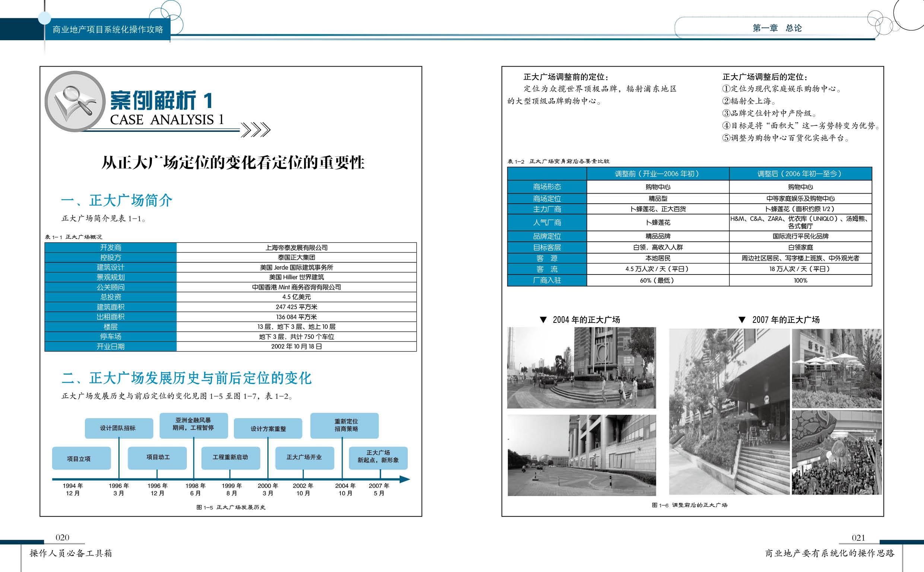Click the 亚洲金融风暴 timeline box
924x572 pixels.
tap(193, 425)
